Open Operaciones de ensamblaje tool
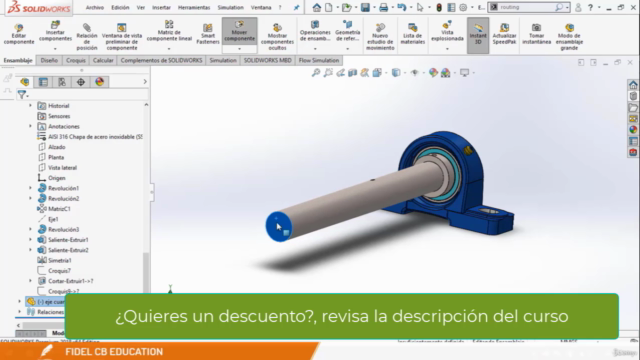The image size is (640, 360). [x=315, y=31]
